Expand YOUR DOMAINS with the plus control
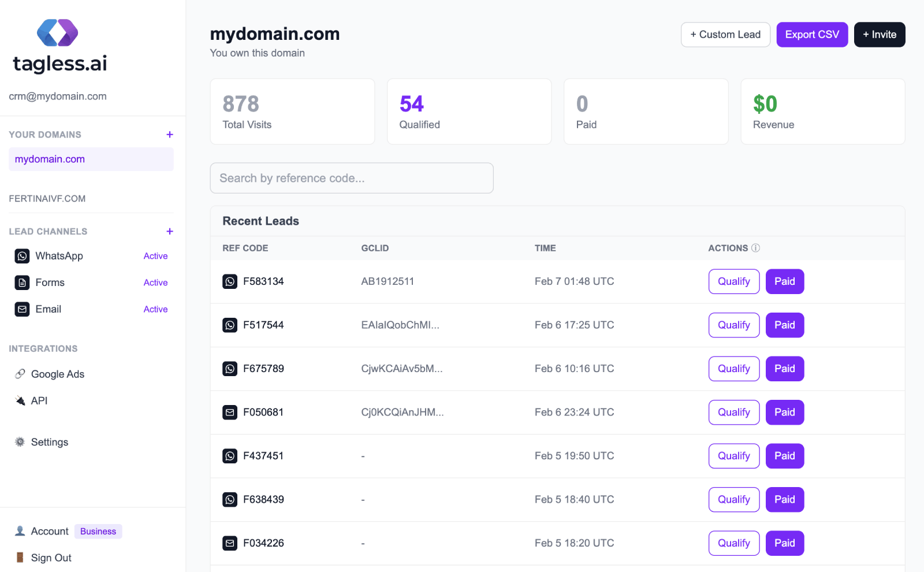The image size is (924, 572). [x=169, y=134]
